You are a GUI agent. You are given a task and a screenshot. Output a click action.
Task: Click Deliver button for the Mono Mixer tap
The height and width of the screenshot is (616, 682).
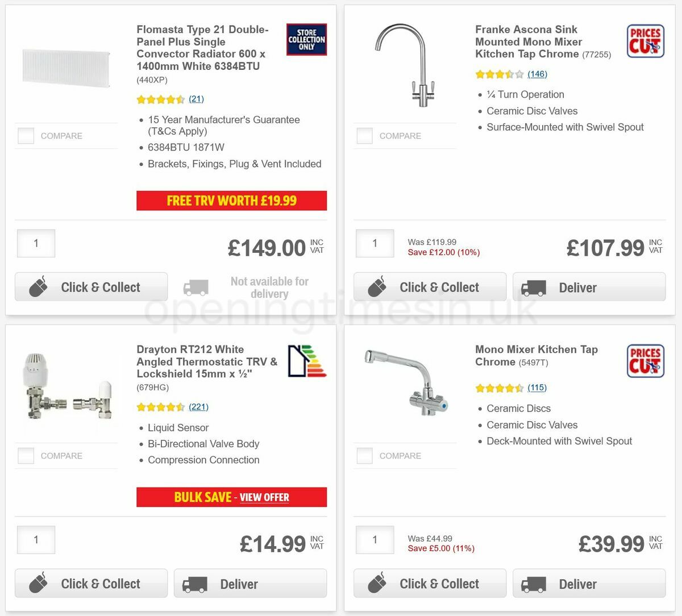pos(589,583)
